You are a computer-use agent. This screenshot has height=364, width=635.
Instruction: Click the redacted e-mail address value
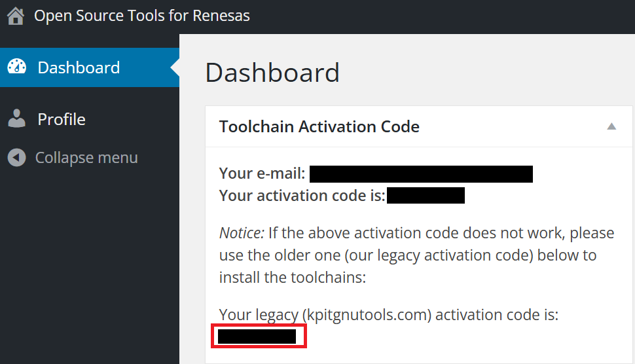click(x=421, y=174)
